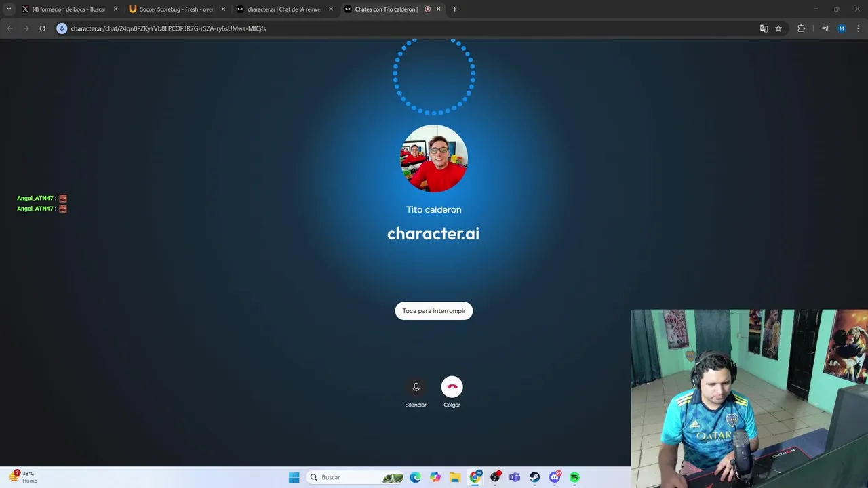Switch to the Soccer Scorebug tab

(176, 9)
